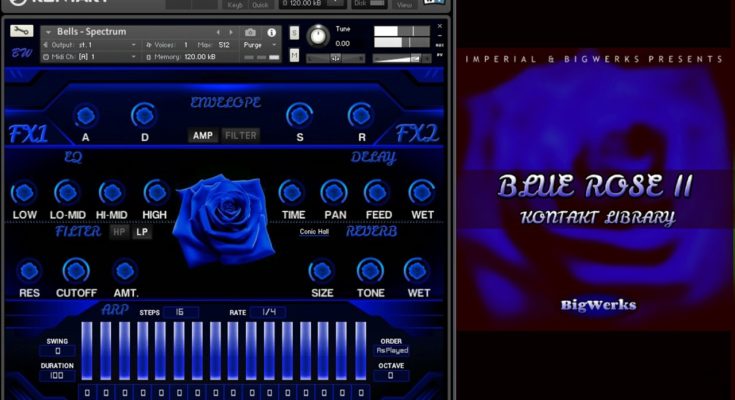This screenshot has height=400, width=735.
Task: Switch to the FX1 page
Action: coord(27,134)
